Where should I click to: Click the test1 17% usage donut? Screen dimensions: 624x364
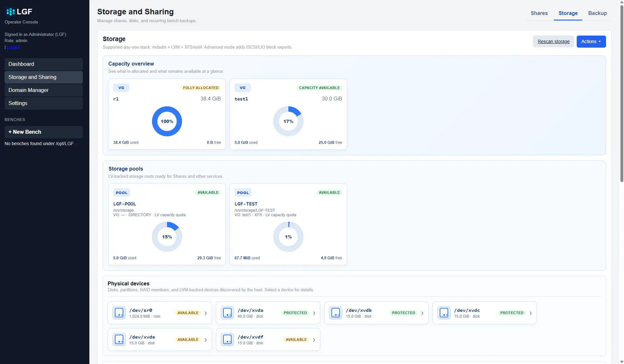click(288, 121)
